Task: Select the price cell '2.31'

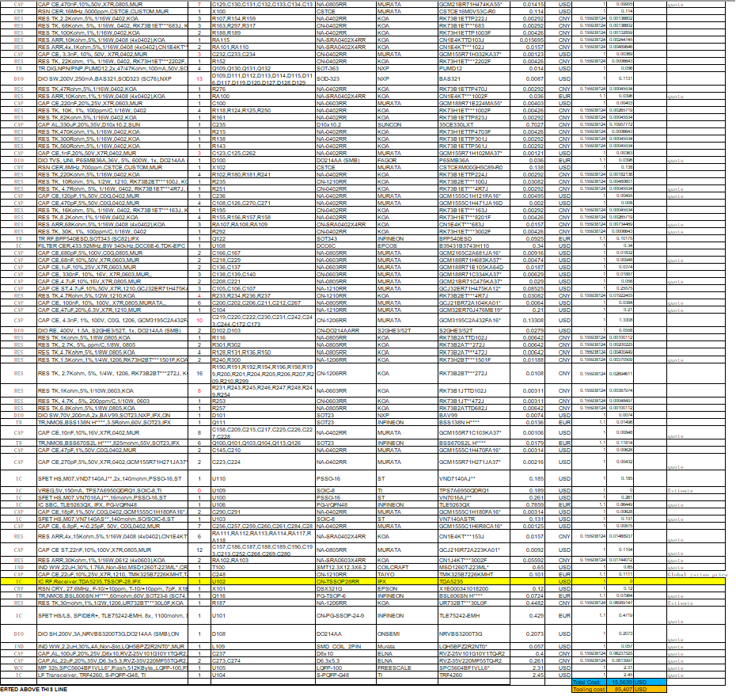Action: [x=527, y=668]
